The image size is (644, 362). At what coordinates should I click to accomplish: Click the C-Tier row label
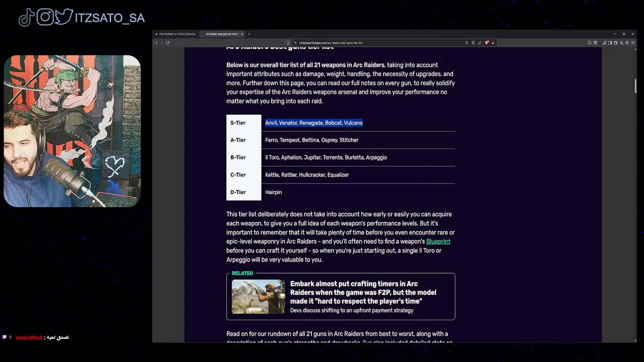pos(238,175)
